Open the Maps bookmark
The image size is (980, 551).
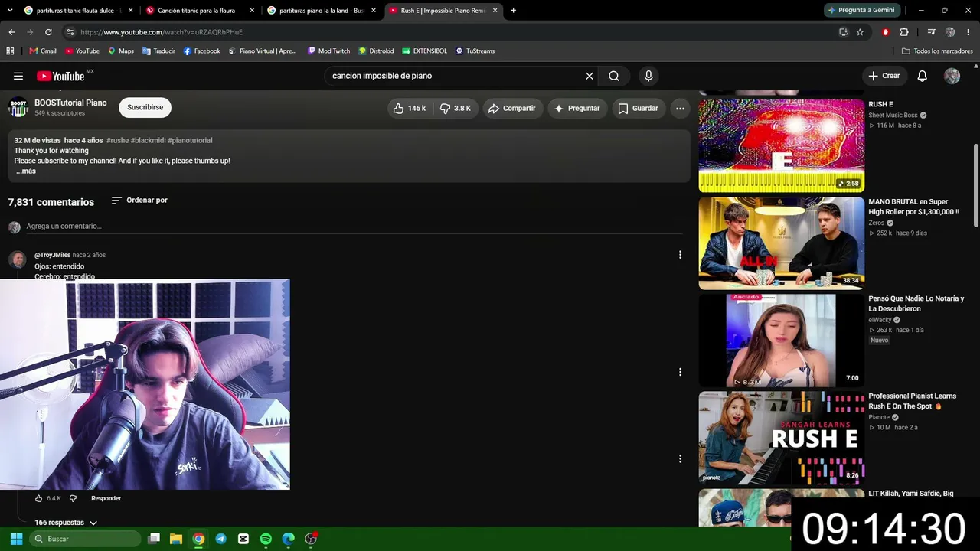point(121,51)
